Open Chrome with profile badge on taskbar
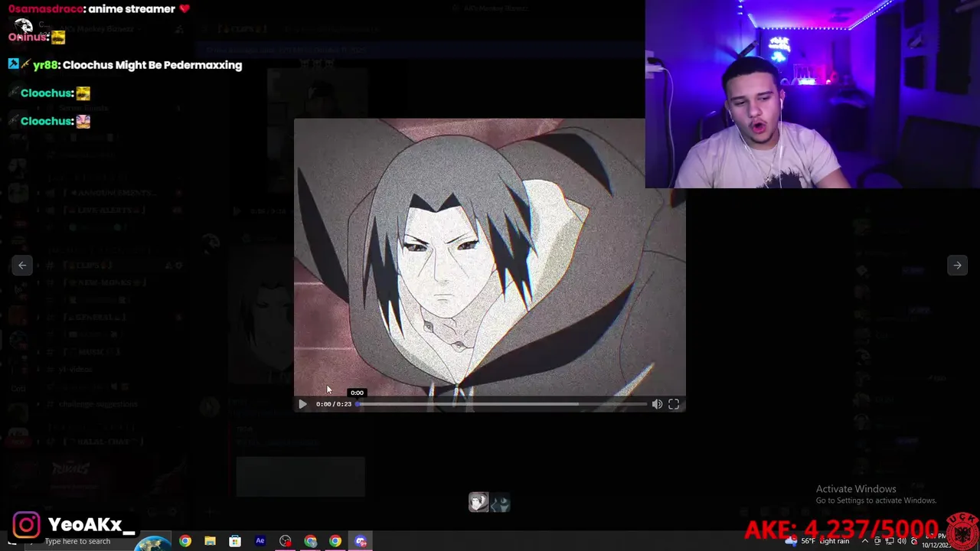Screen dimensions: 980x551 tap(311, 541)
